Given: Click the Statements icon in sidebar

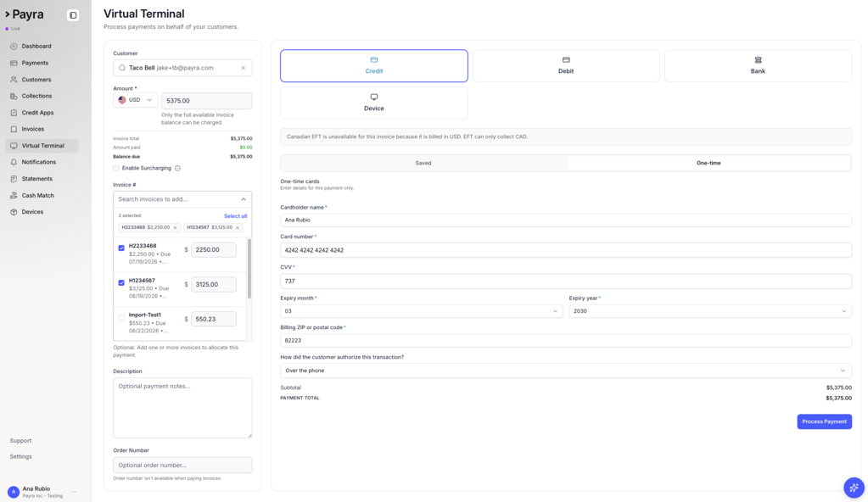Looking at the screenshot, I should coord(14,179).
